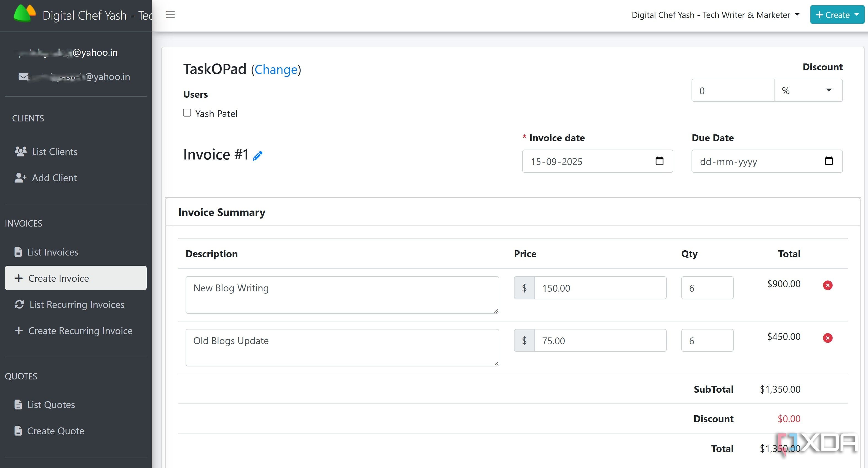
Task: Click the List Clients people icon
Action: click(21, 151)
